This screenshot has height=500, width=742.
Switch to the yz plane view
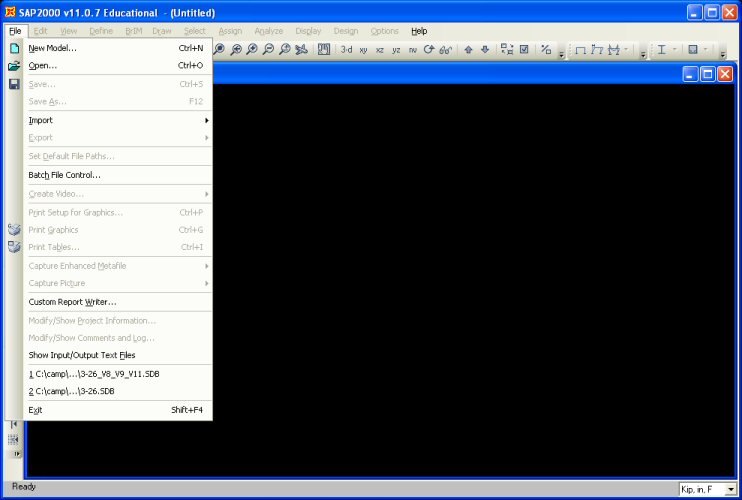point(396,50)
